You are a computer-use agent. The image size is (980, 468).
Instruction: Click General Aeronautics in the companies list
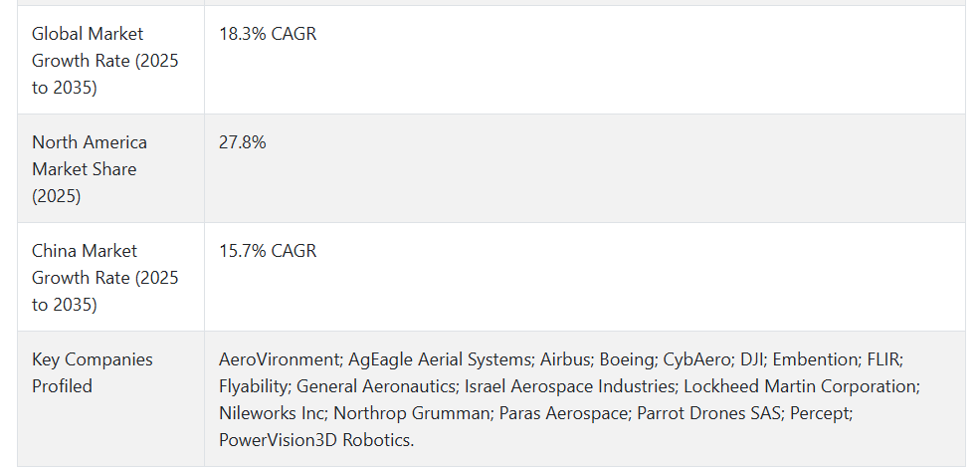[376, 386]
